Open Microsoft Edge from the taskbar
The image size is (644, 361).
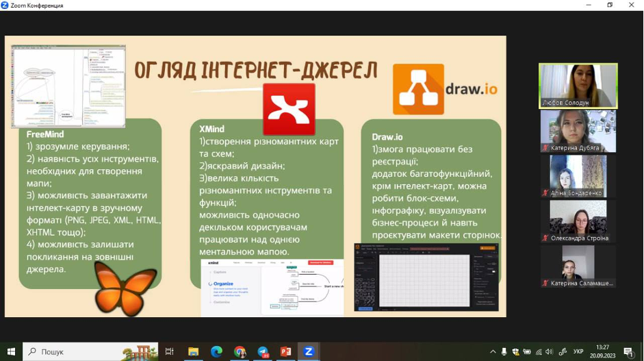click(216, 351)
